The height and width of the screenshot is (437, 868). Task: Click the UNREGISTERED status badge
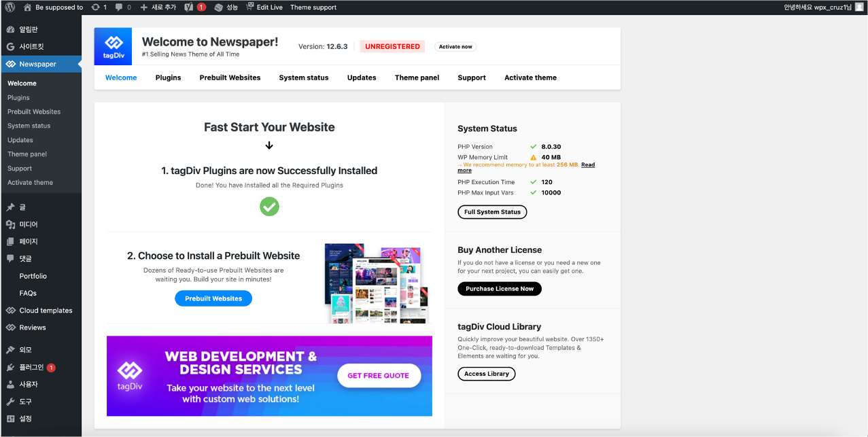(392, 47)
